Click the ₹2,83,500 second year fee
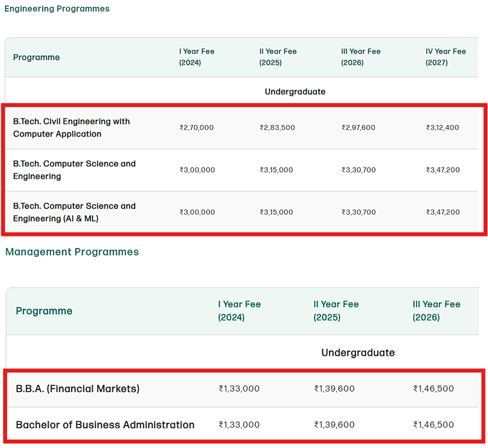This screenshot has height=448, width=488. [277, 127]
